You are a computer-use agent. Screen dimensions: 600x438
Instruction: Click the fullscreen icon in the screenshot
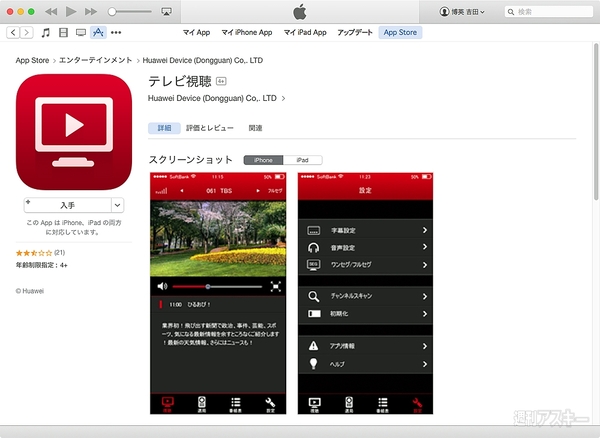coord(276,286)
